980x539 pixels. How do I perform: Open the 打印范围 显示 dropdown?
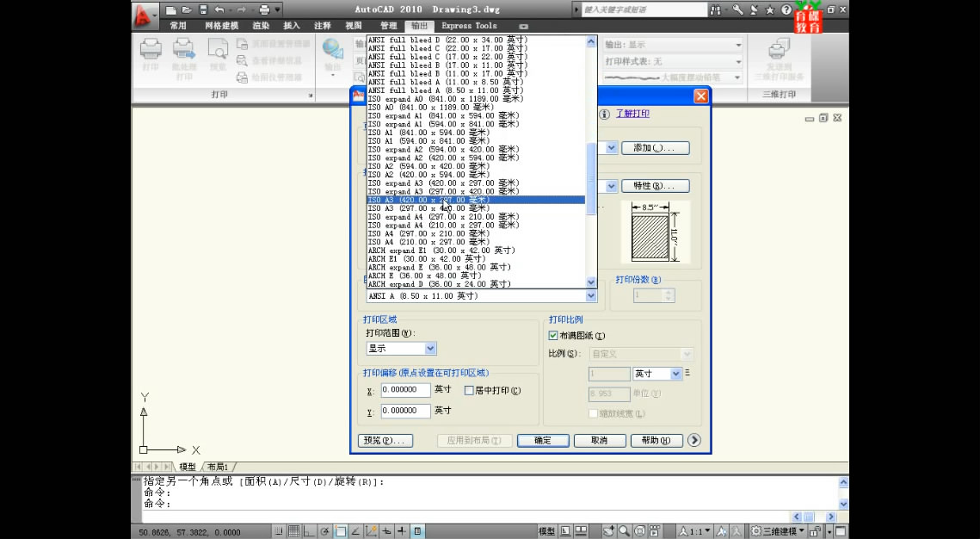[x=430, y=349]
